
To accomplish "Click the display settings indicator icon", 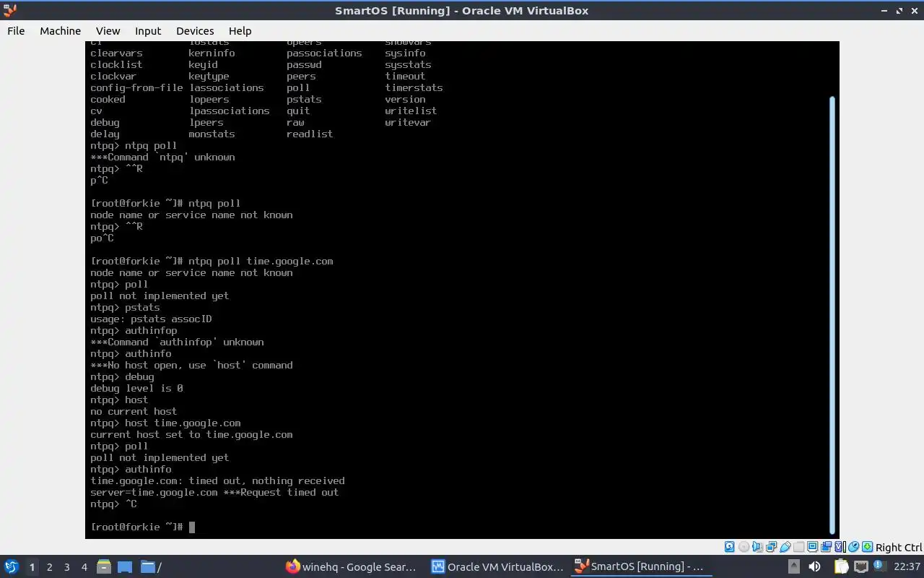I will click(812, 547).
